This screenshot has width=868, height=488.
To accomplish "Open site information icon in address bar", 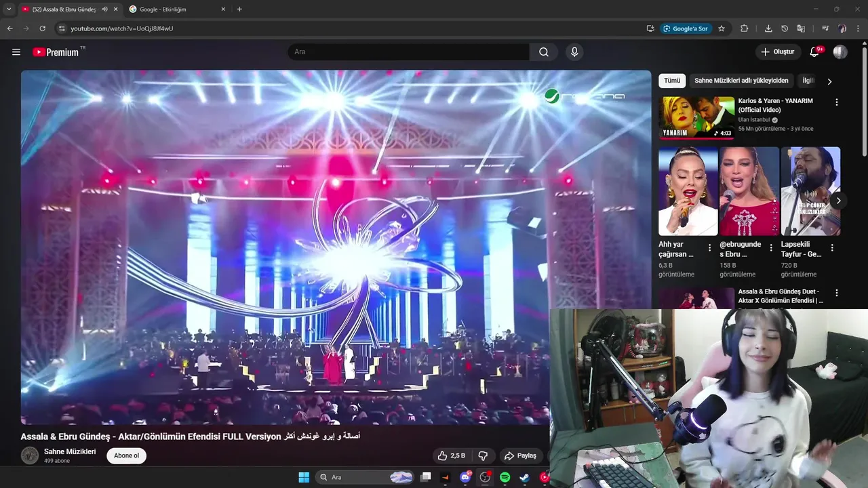I will click(61, 28).
